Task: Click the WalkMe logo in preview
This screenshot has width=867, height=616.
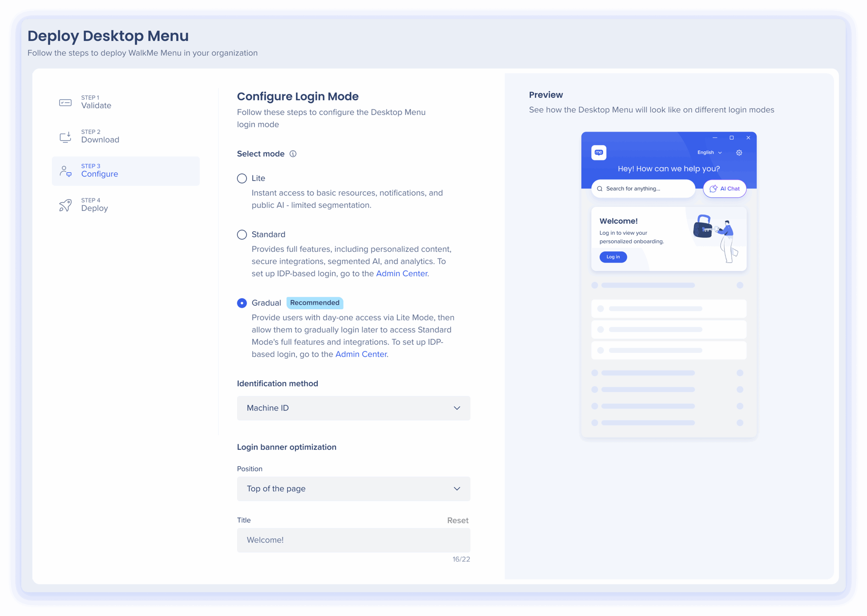Action: 598,152
